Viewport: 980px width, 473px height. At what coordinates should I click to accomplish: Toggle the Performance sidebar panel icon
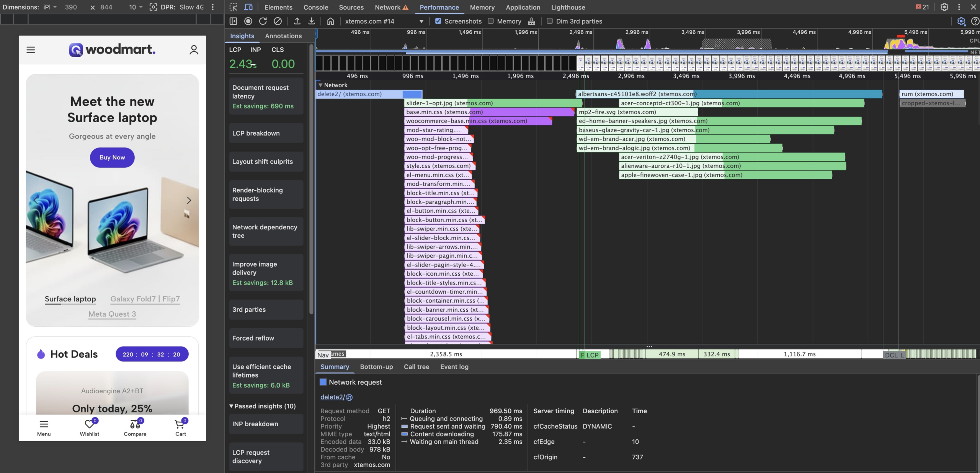coord(234,21)
